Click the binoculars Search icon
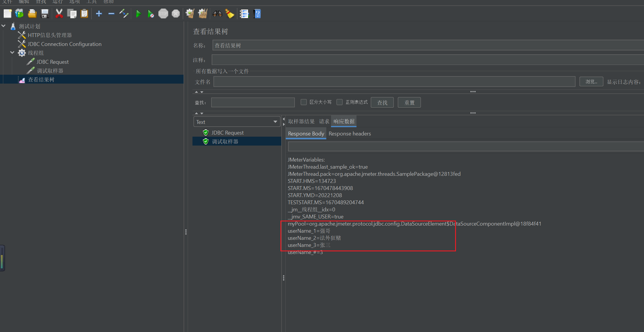Screen dimensions: 644x332 (x=217, y=14)
